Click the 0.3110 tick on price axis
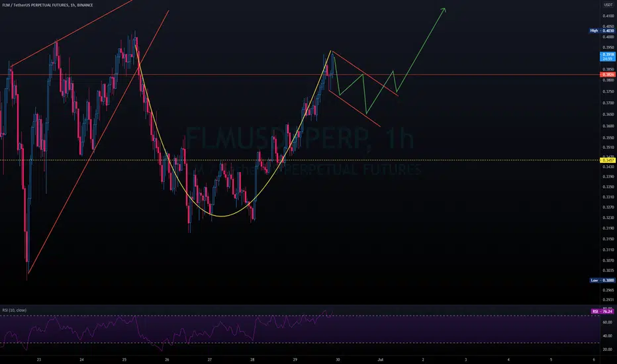The image size is (617, 364). (608, 250)
